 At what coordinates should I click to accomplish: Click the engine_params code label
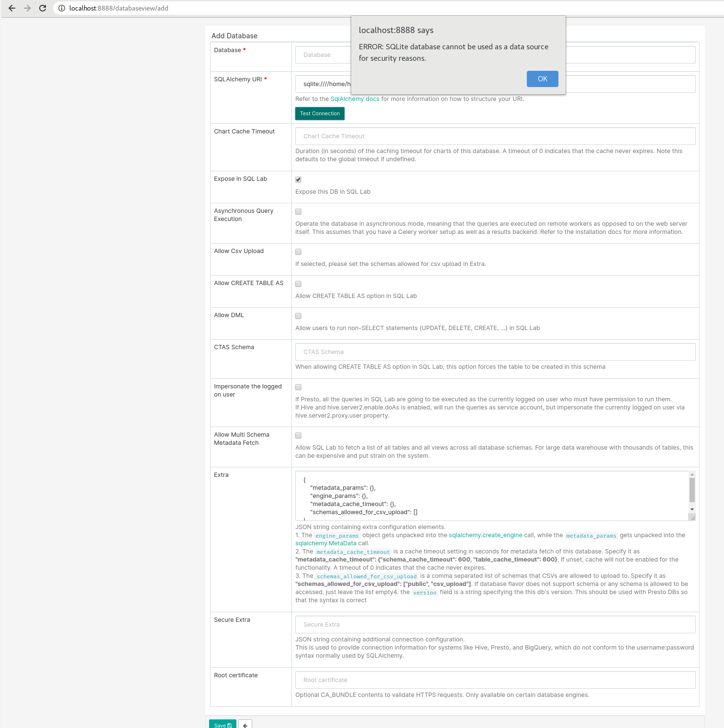pyautogui.click(x=337, y=536)
